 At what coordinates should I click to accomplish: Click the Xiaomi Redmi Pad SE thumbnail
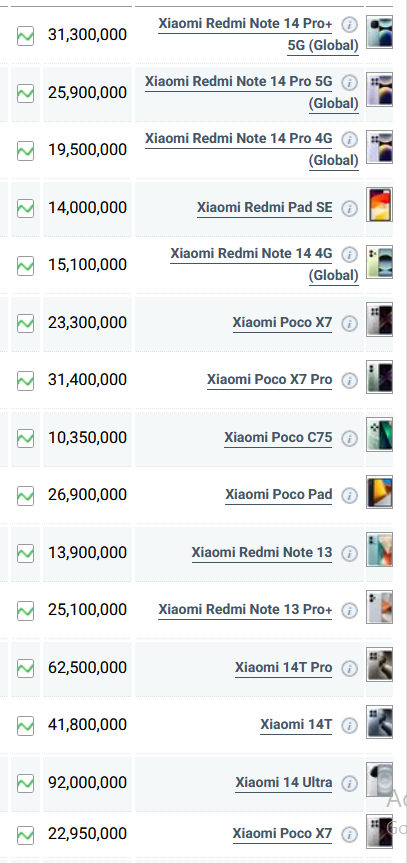coord(379,204)
